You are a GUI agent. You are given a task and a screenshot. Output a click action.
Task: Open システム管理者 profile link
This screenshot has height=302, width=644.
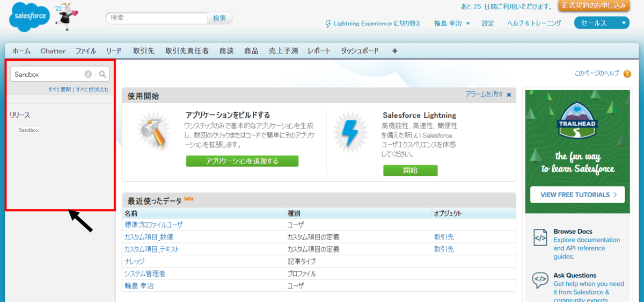pyautogui.click(x=145, y=274)
